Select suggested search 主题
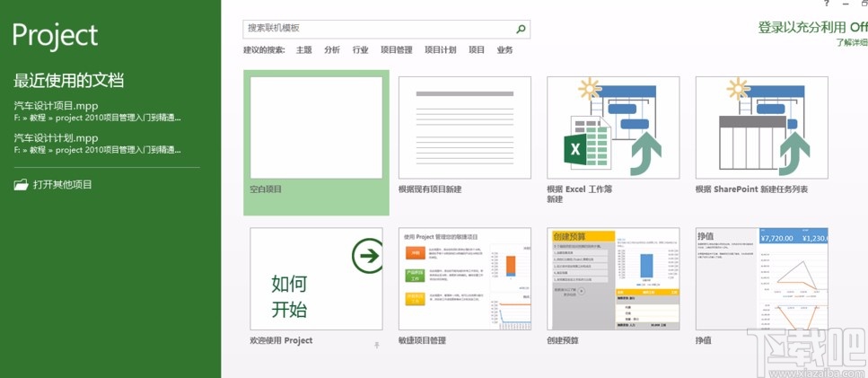This screenshot has width=868, height=378. [304, 49]
